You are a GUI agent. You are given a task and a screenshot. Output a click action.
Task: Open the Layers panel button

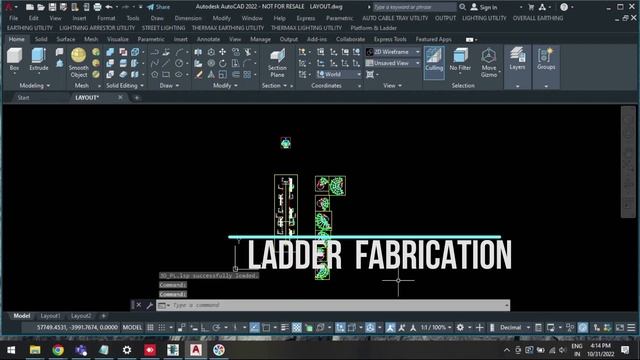tap(517, 60)
